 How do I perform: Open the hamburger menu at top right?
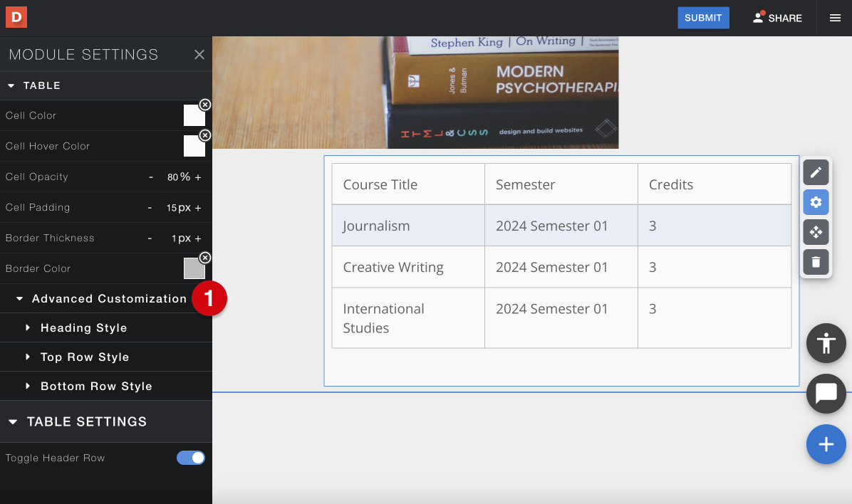pos(835,18)
